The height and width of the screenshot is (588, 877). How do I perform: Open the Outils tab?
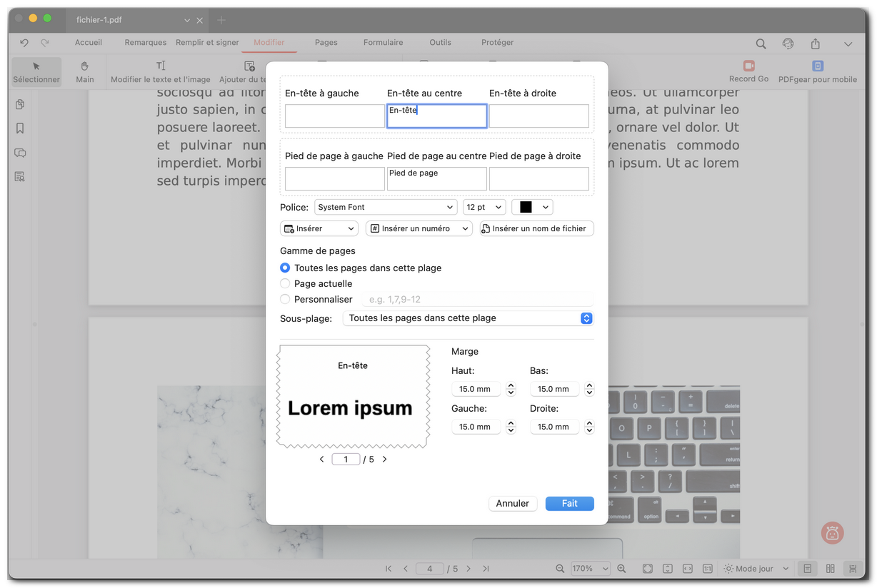(440, 43)
